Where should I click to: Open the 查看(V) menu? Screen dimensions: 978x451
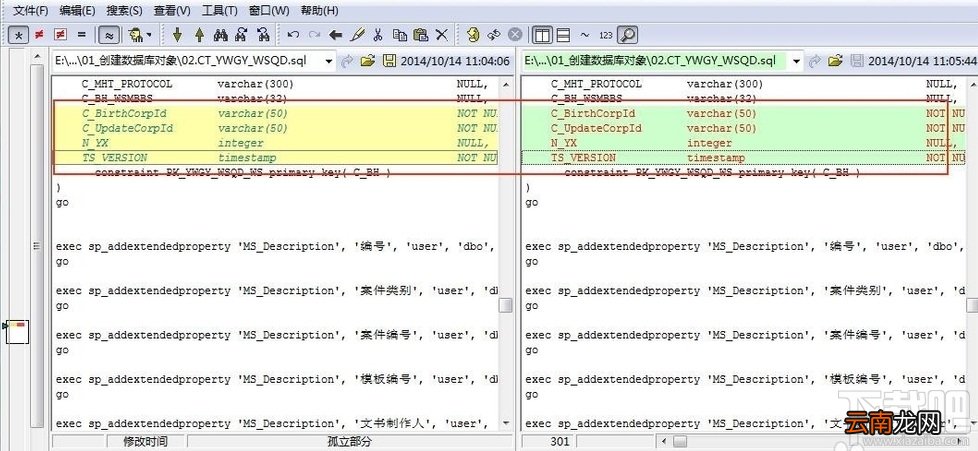172,11
